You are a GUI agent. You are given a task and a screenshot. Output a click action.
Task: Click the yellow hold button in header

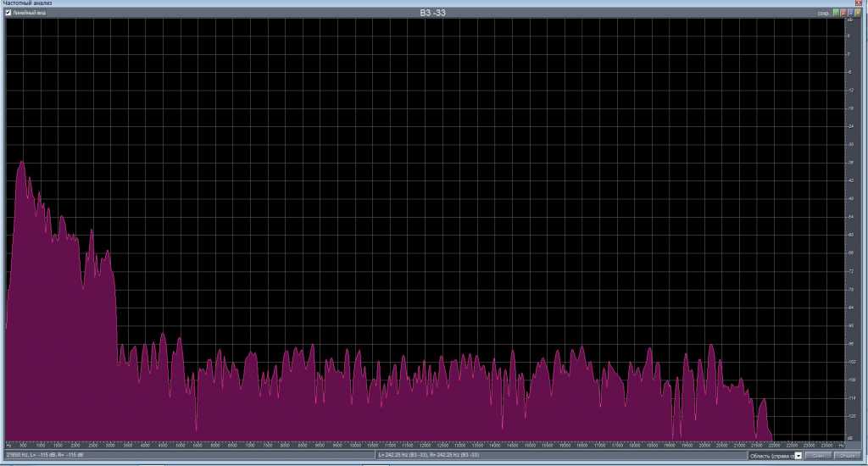858,12
